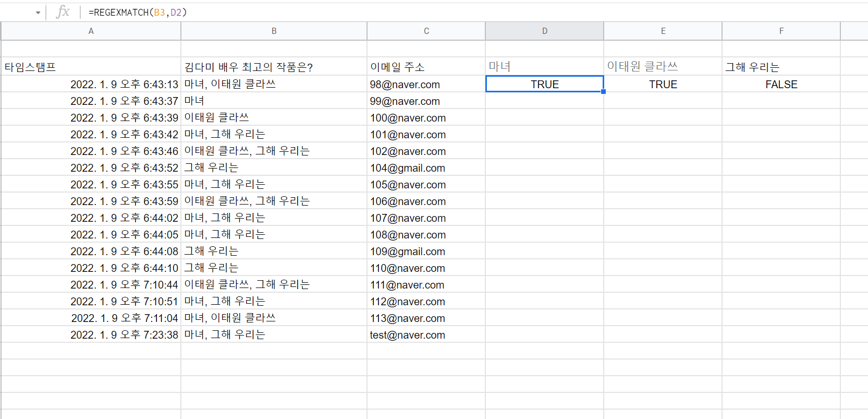Click the 105@naver.com email cell
This screenshot has height=419, width=868.
(x=426, y=184)
